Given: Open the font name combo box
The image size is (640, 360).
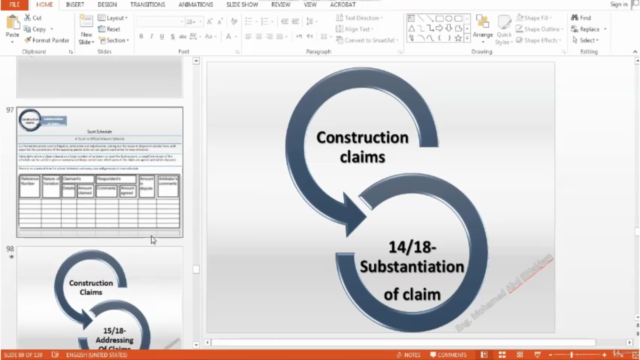Looking at the screenshot, I should 160,22.
